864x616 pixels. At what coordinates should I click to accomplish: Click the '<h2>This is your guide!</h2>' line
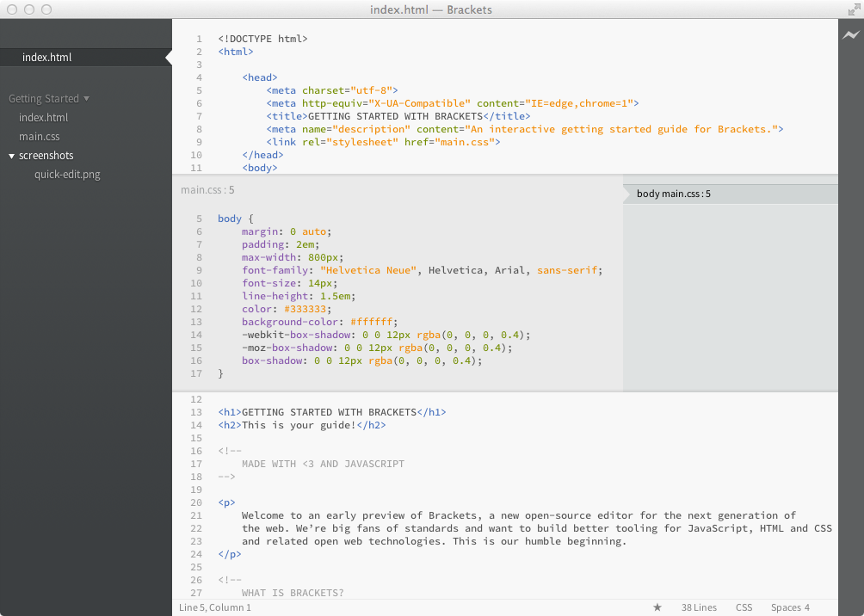point(302,425)
